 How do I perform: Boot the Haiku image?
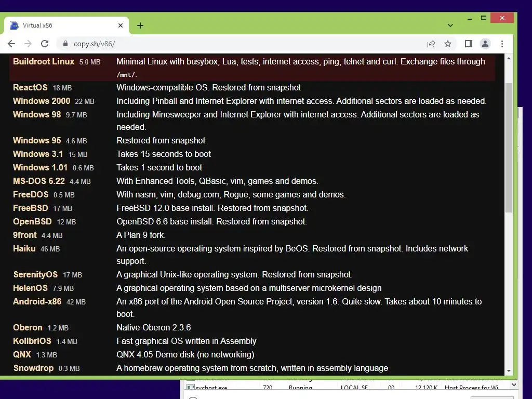24,249
